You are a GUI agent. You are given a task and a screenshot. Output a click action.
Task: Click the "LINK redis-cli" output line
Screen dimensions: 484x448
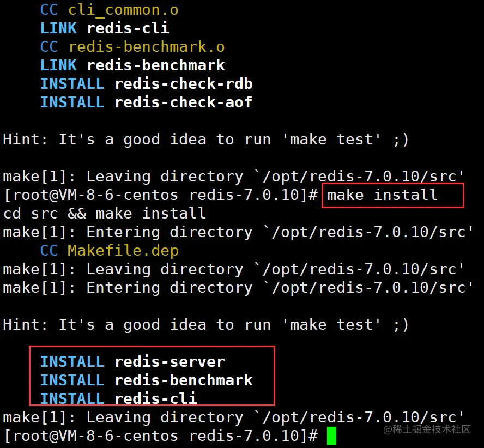105,28
